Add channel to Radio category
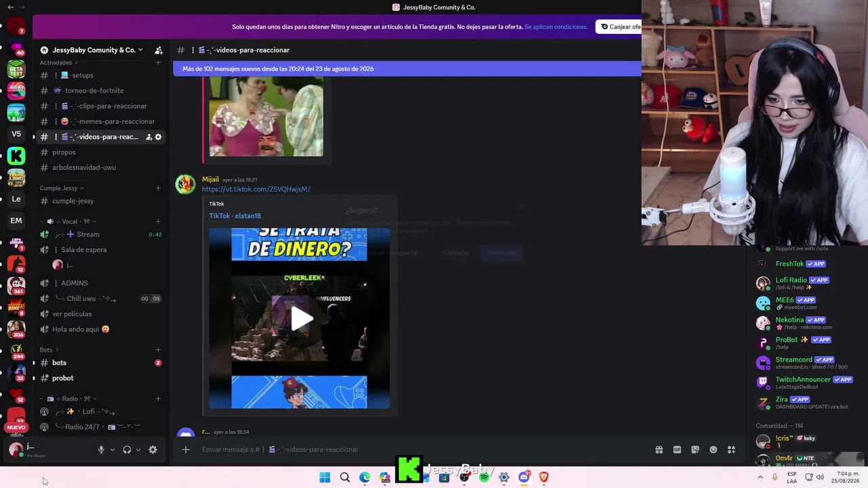Screen dimensions: 868x488 [x=158, y=399]
